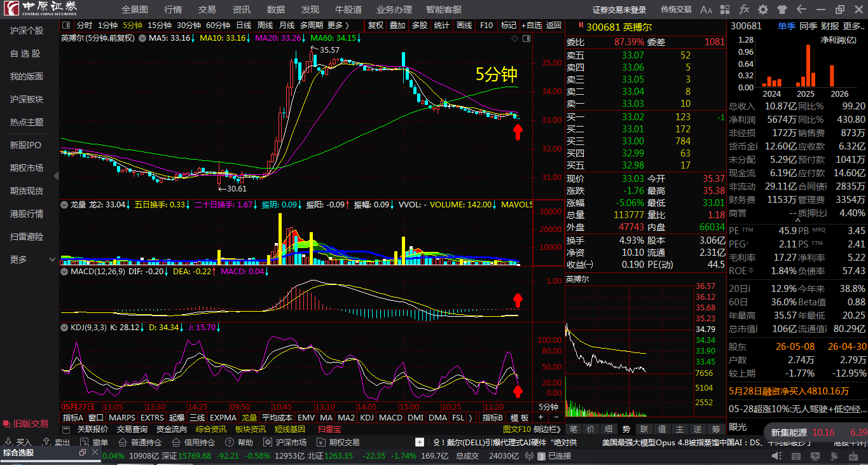Click 证券交易未登录 to log in
Viewport: 868px width, 465px height.
[619, 10]
